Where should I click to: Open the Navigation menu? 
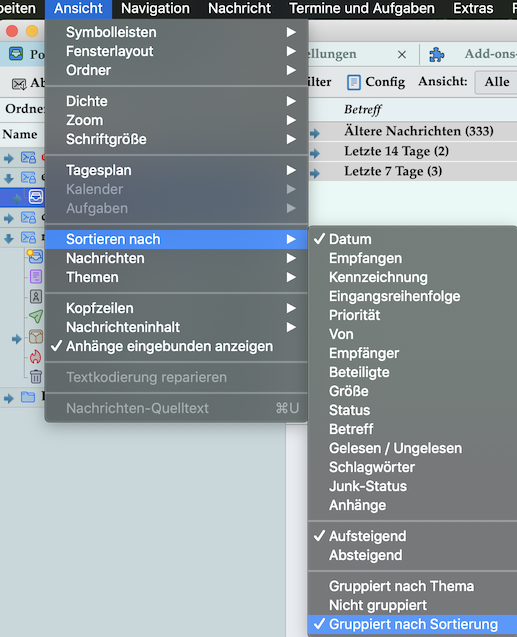coord(155,9)
